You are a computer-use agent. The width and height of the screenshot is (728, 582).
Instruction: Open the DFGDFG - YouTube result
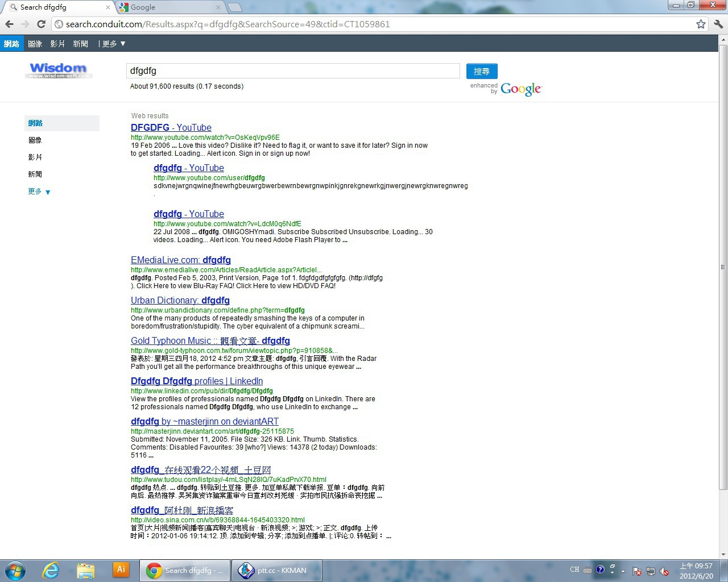[171, 128]
